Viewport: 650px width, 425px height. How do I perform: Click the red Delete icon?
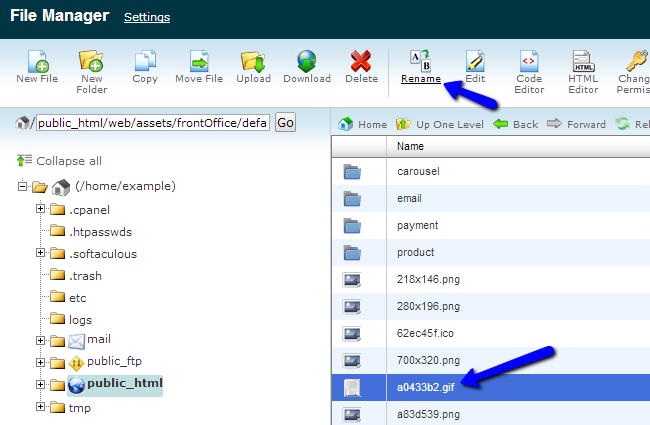coord(361,61)
